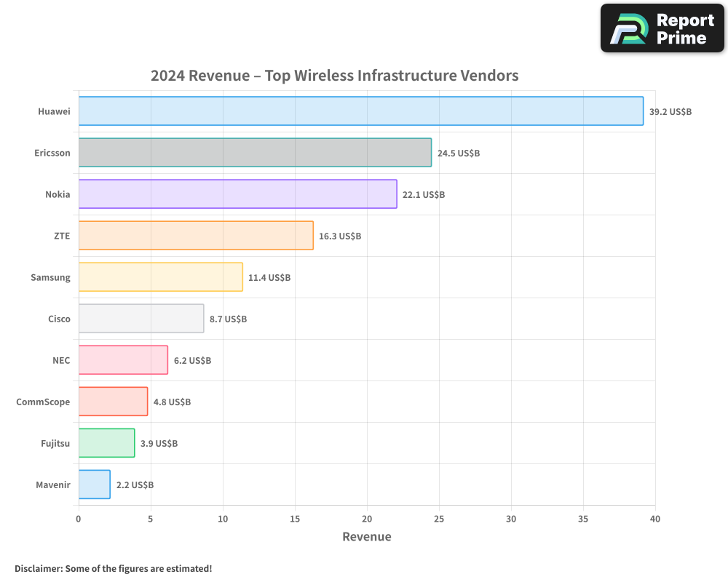Click the 0 tick on the x-axis
Image resolution: width=728 pixels, height=582 pixels.
pyautogui.click(x=78, y=519)
